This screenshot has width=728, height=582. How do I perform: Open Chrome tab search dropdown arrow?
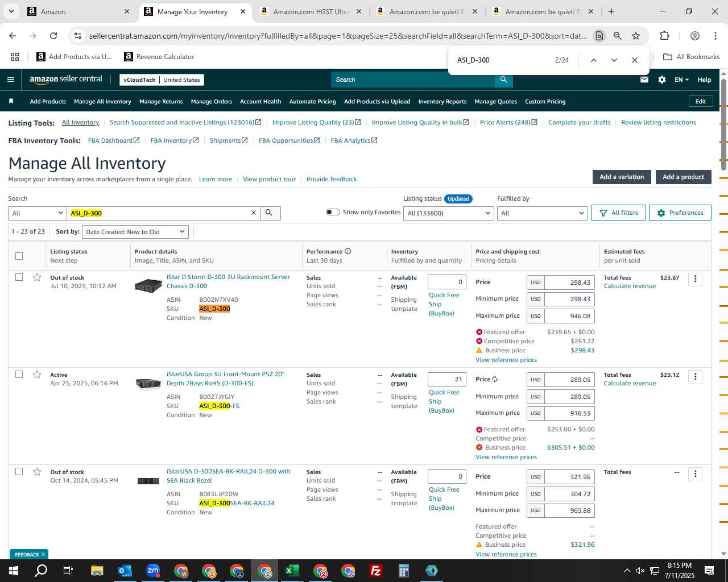[x=11, y=11]
